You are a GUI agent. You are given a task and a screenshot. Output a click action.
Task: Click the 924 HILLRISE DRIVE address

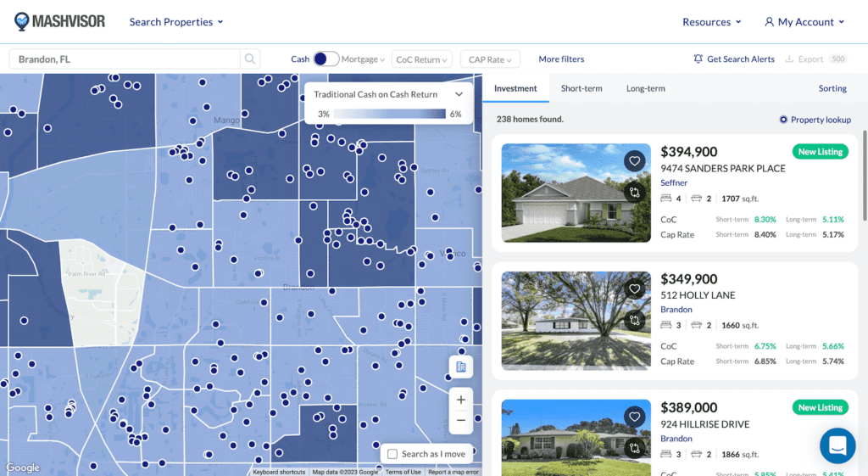pos(704,424)
